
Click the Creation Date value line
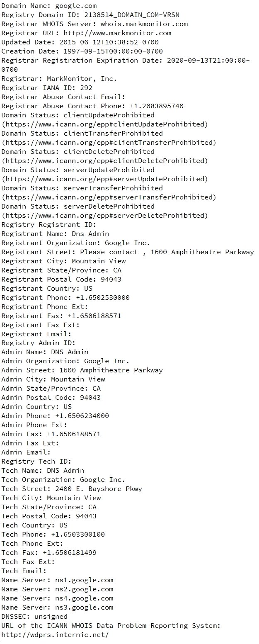click(82, 51)
